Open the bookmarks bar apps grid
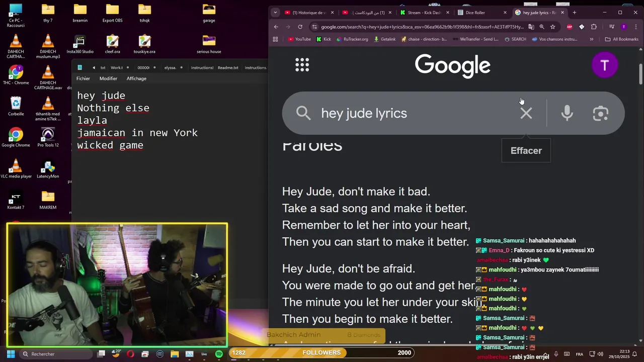The height and width of the screenshot is (362, 644). coord(275,39)
